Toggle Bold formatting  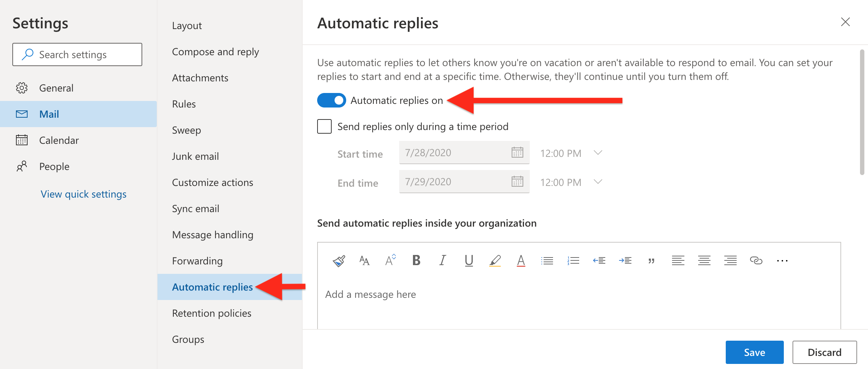(416, 260)
